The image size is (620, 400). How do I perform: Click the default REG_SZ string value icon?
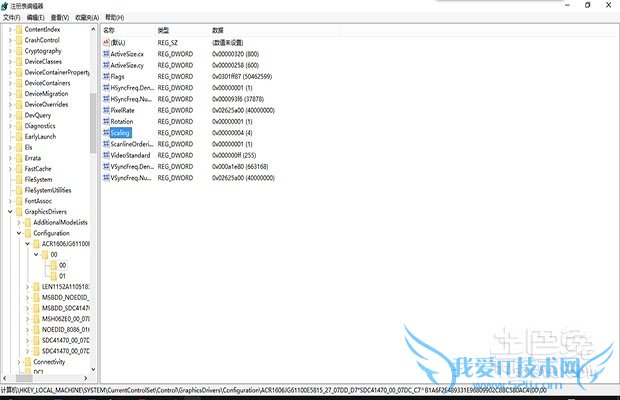pyautogui.click(x=106, y=43)
